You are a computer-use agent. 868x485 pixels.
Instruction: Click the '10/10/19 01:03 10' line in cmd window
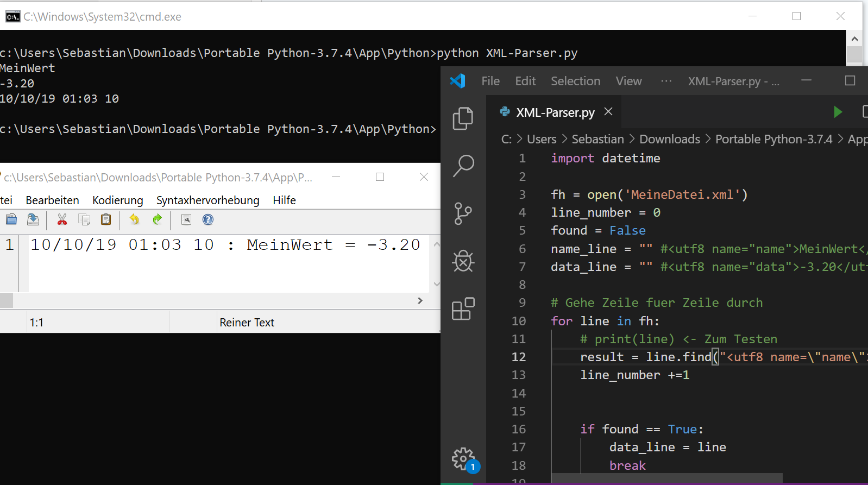(59, 99)
